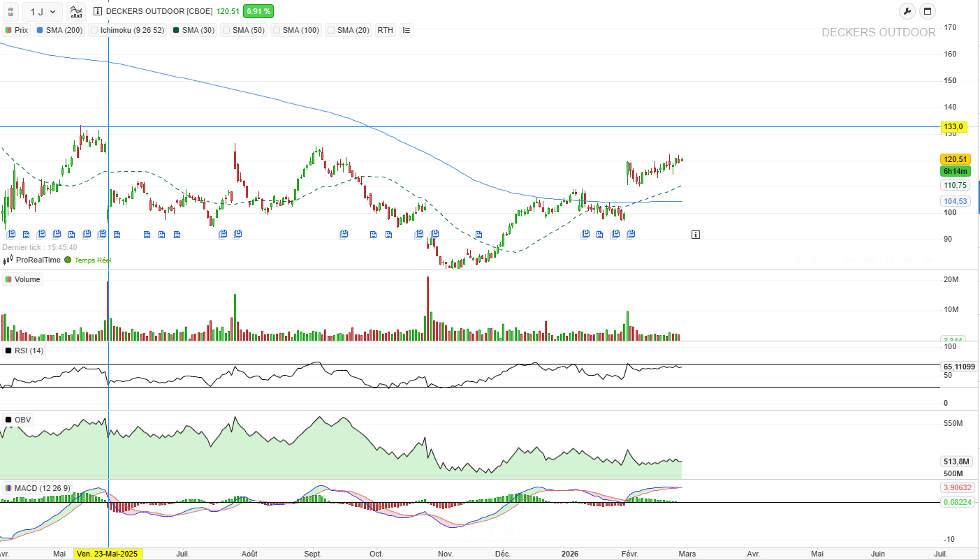The width and height of the screenshot is (980, 560).
Task: Enable the SMA (50) indicator
Action: pyautogui.click(x=226, y=30)
